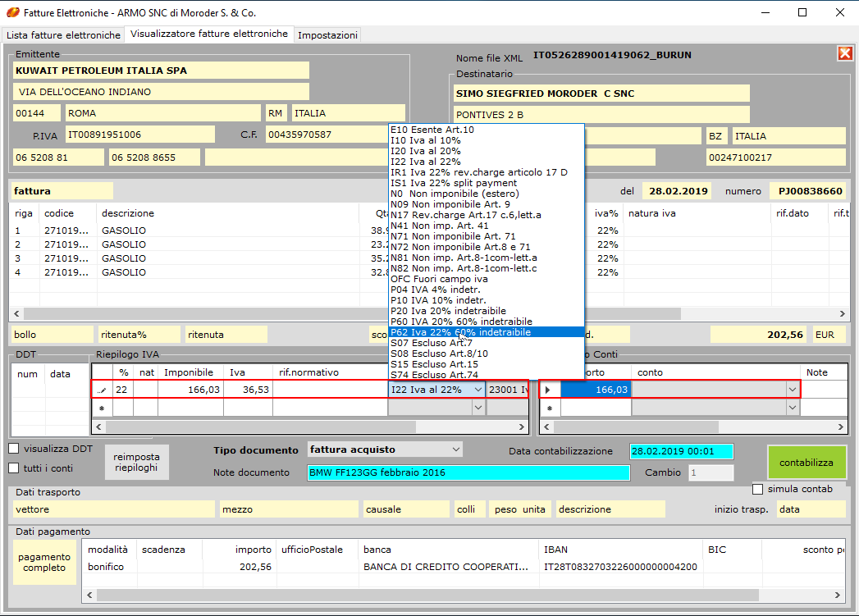Click the app logo icon in title bar

pyautogui.click(x=12, y=13)
